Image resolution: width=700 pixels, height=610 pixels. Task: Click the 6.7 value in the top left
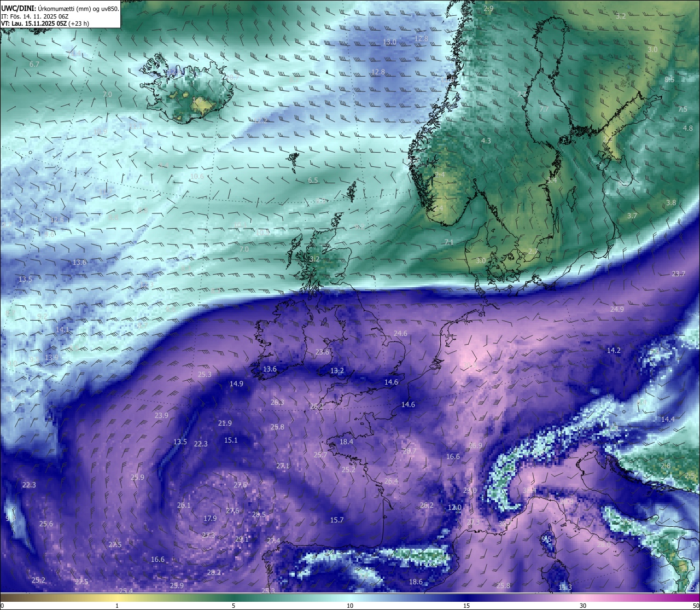34,64
